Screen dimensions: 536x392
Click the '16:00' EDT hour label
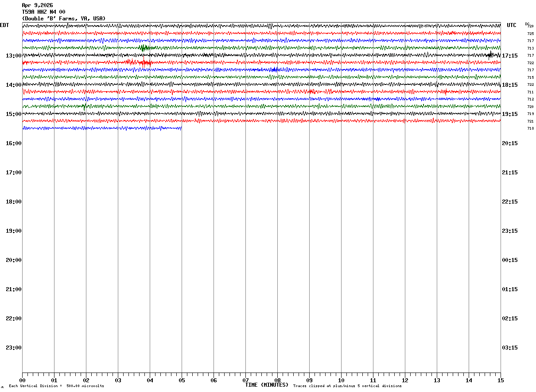pos(14,143)
